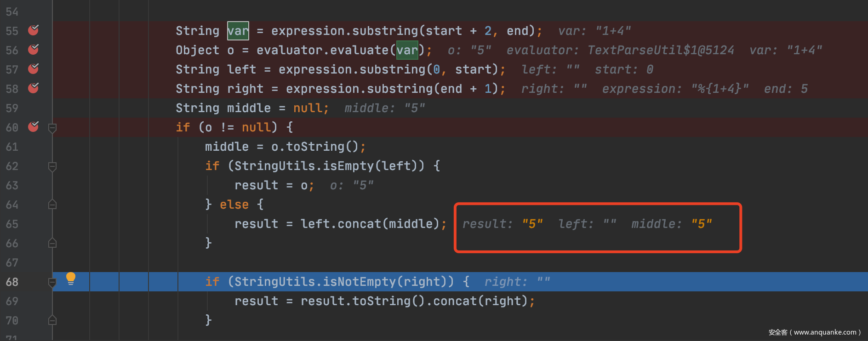Viewport: 868px width, 341px height.
Task: Fold the StringUtils.isEmpty(left) block on line 62
Action: coord(52,166)
